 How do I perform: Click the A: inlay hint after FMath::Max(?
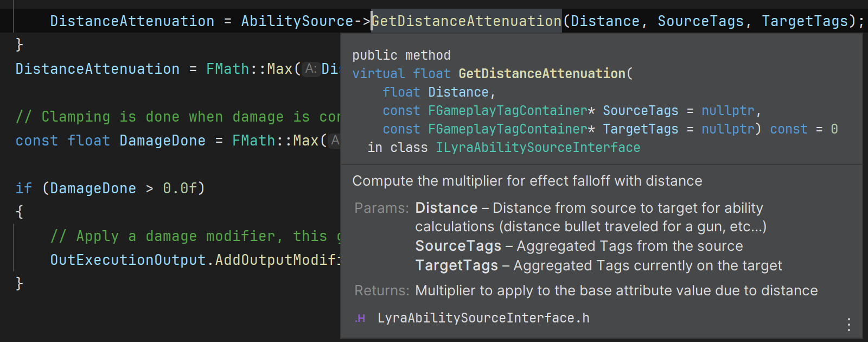point(310,69)
